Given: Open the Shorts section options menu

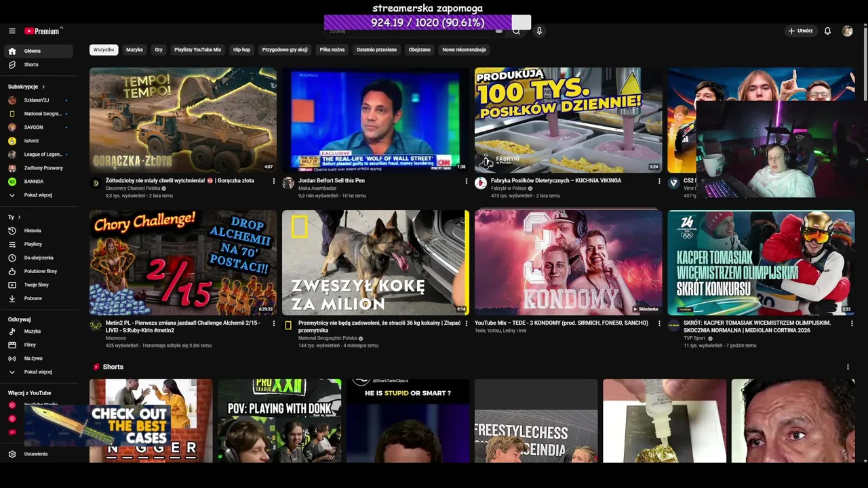Looking at the screenshot, I should (x=848, y=367).
